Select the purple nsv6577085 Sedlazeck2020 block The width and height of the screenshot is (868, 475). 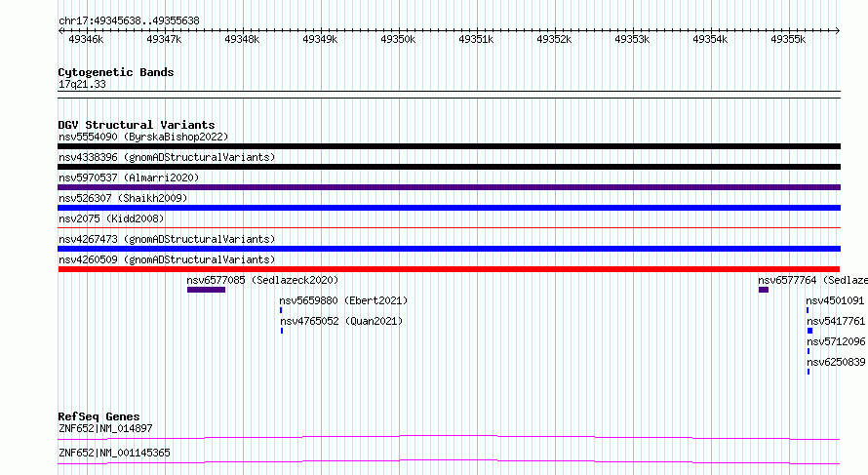pyautogui.click(x=206, y=290)
